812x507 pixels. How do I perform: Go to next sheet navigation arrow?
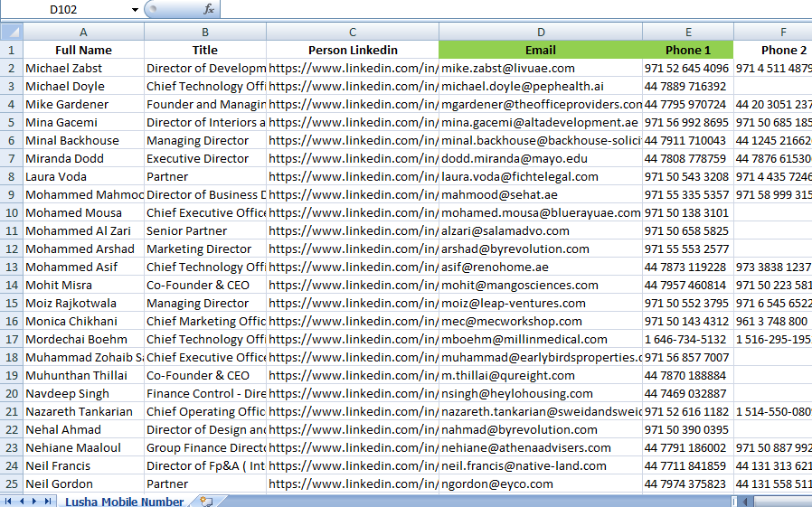(34, 501)
